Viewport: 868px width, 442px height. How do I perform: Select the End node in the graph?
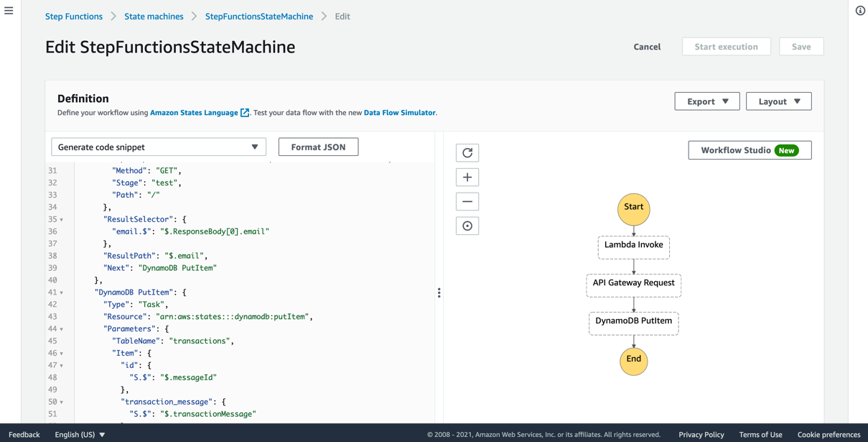pyautogui.click(x=634, y=361)
